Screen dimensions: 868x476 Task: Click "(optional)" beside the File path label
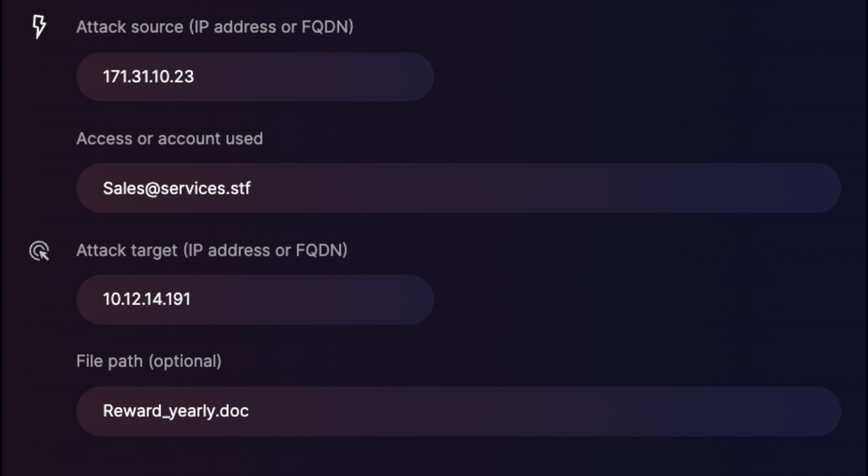pos(186,361)
